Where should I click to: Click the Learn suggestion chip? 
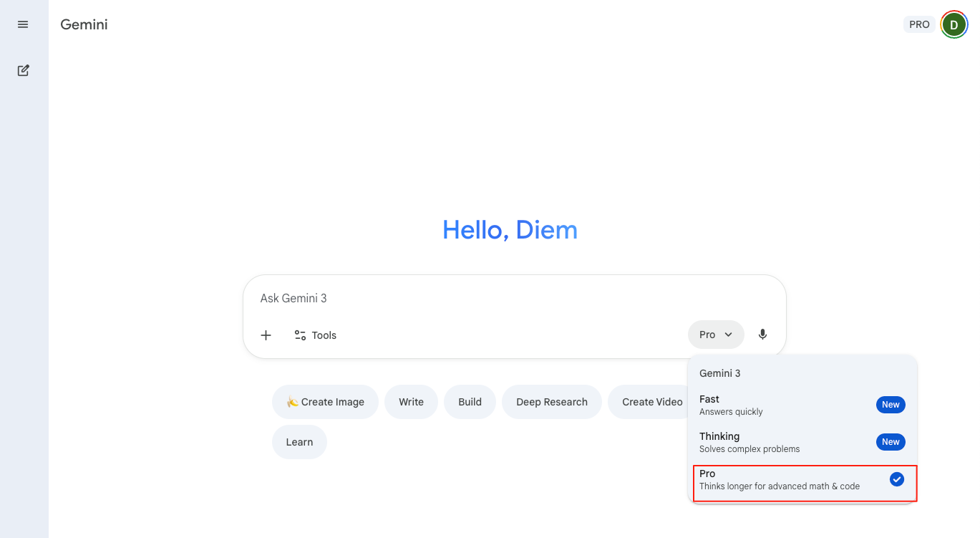click(299, 442)
